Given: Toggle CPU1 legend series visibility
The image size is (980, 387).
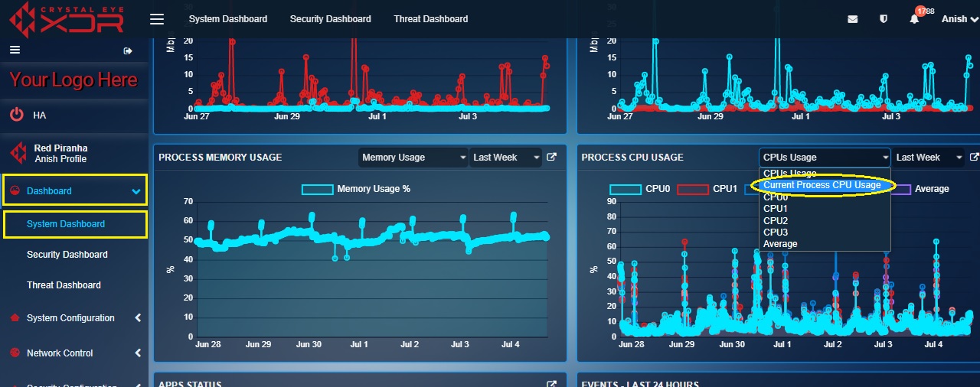Looking at the screenshot, I should coord(707,189).
